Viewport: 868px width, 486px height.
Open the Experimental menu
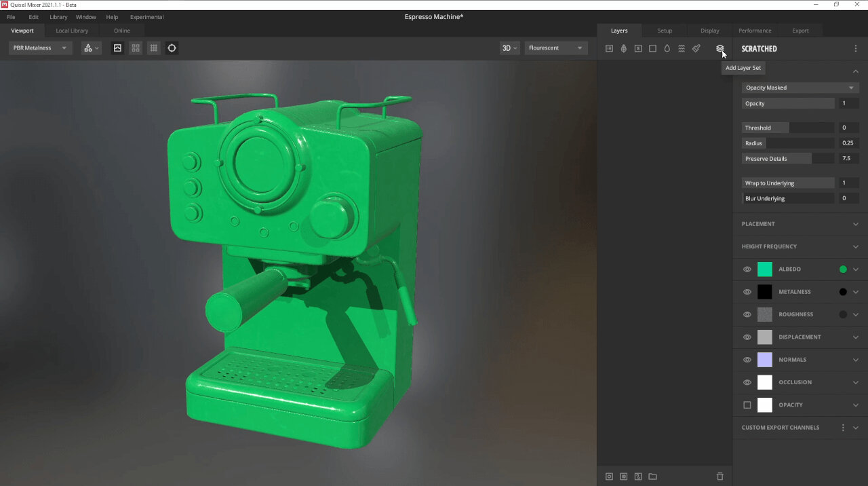(x=146, y=17)
